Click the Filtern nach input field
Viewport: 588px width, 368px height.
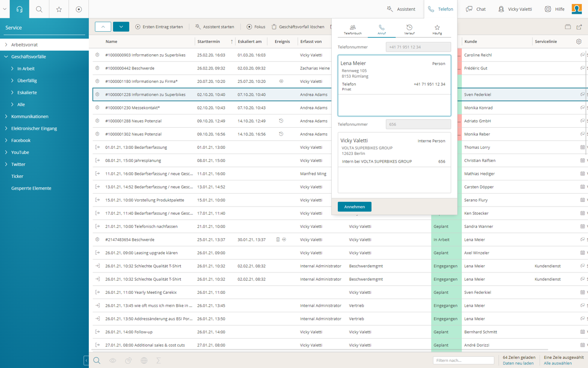463,360
